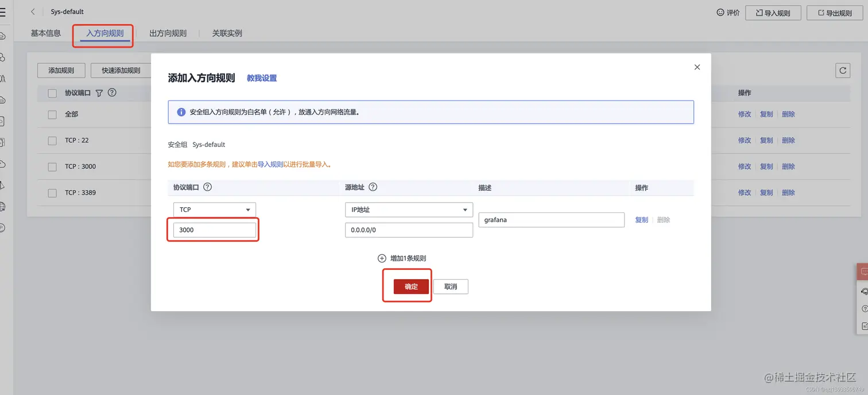Click the 确定 confirm button

click(411, 286)
